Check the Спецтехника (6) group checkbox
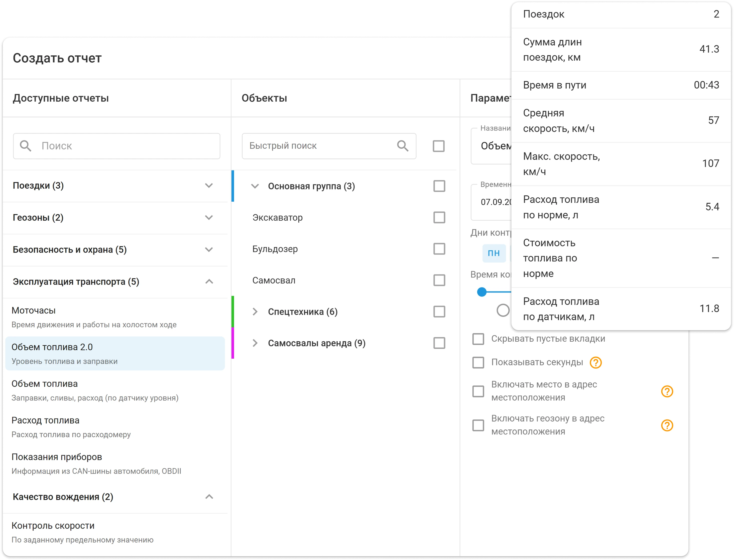Viewport: 734px width, 560px height. [439, 311]
